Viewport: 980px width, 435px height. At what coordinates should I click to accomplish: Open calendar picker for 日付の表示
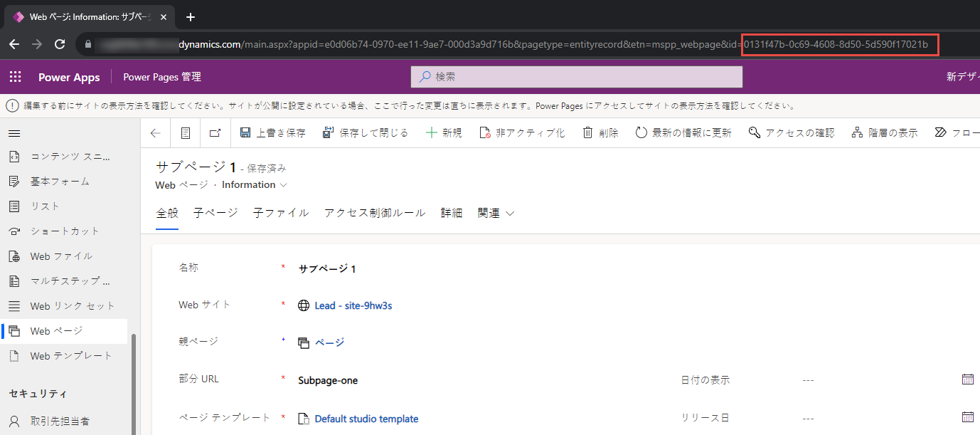tap(967, 379)
